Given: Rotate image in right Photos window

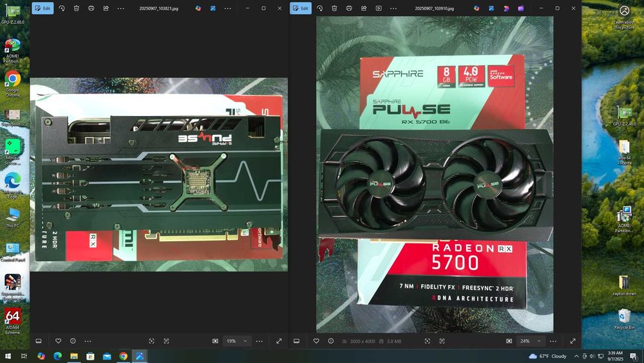Looking at the screenshot, I should [x=319, y=8].
